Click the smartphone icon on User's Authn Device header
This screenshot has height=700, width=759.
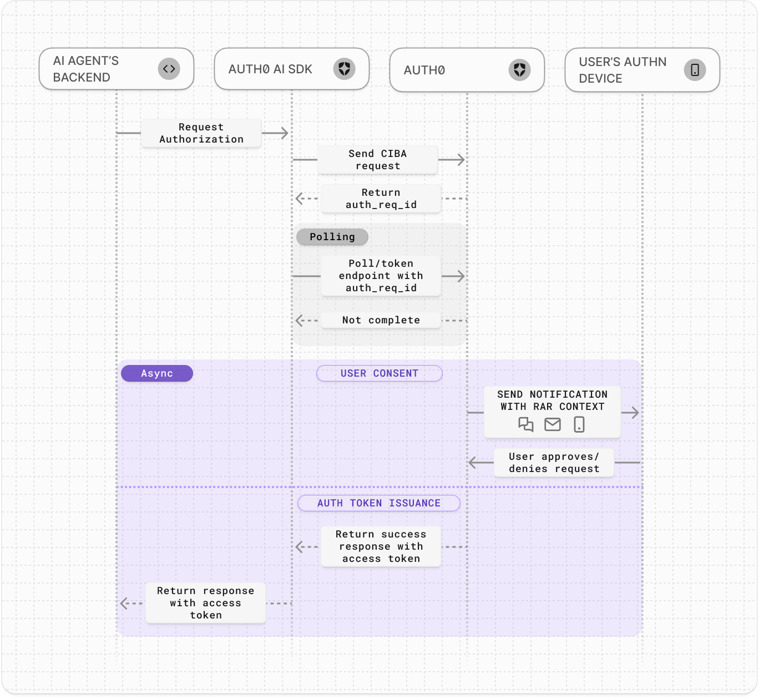(x=695, y=70)
